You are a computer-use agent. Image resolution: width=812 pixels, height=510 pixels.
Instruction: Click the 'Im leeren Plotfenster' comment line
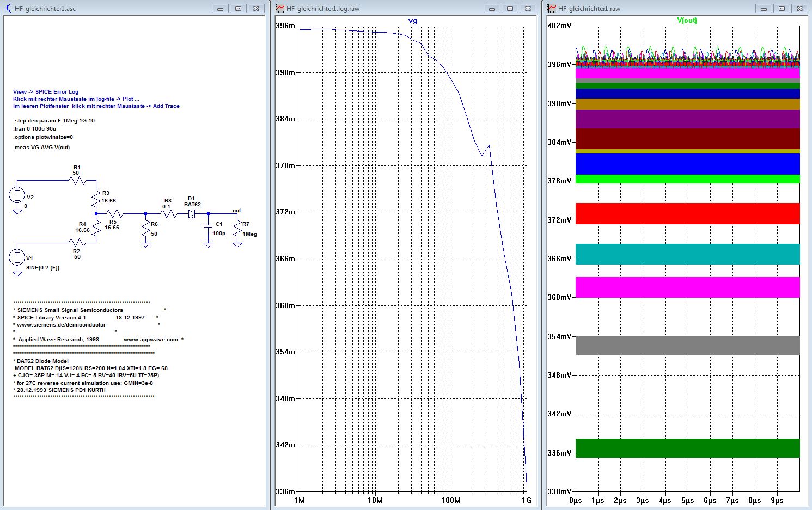click(x=96, y=106)
